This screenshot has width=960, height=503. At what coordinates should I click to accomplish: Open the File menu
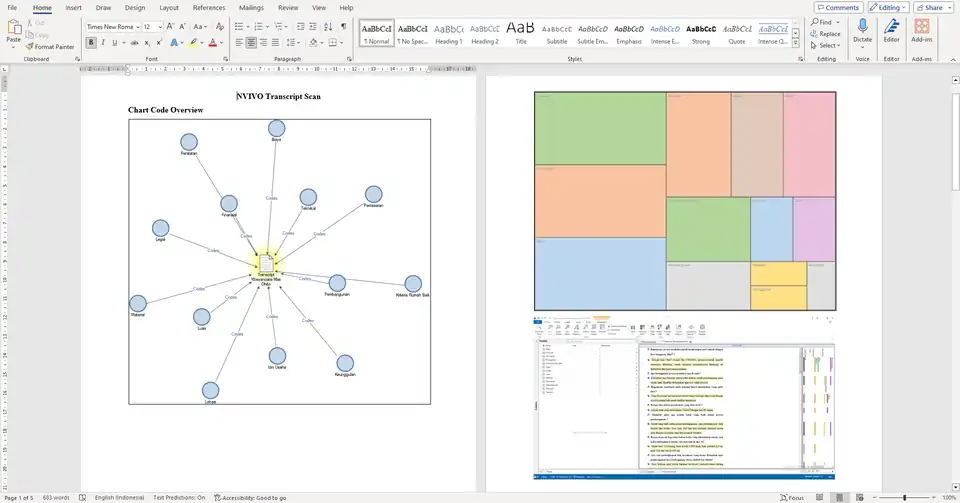point(12,7)
